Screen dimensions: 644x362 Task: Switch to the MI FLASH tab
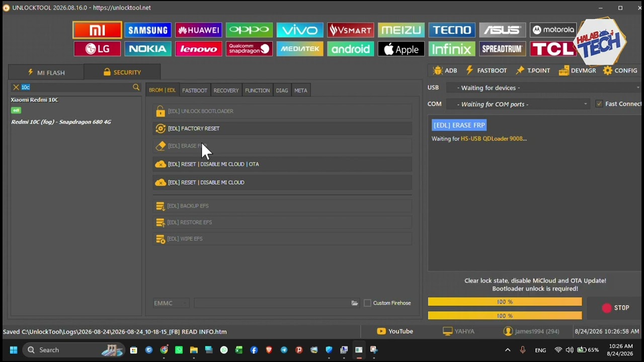click(x=46, y=72)
